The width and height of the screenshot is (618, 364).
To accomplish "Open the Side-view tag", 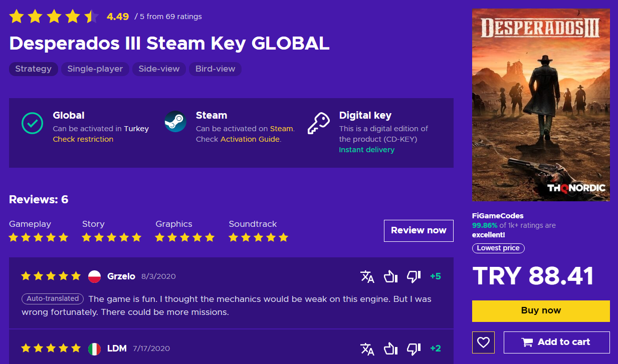I will pyautogui.click(x=159, y=69).
